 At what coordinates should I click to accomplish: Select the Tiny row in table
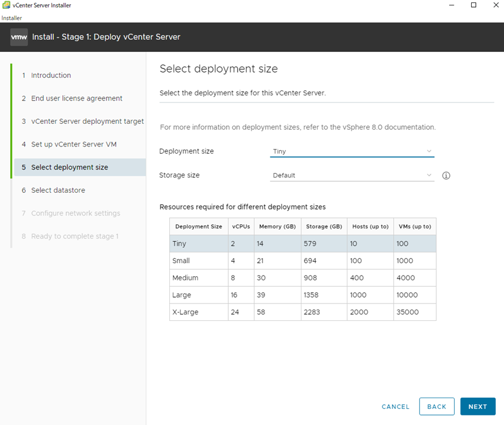302,243
